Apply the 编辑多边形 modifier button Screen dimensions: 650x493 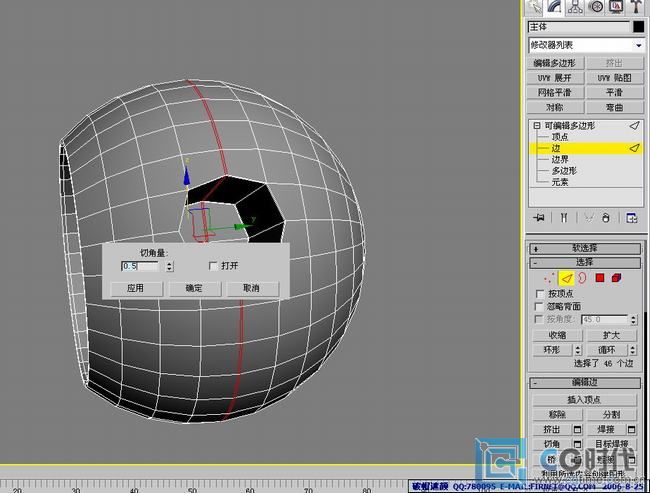pyautogui.click(x=555, y=63)
